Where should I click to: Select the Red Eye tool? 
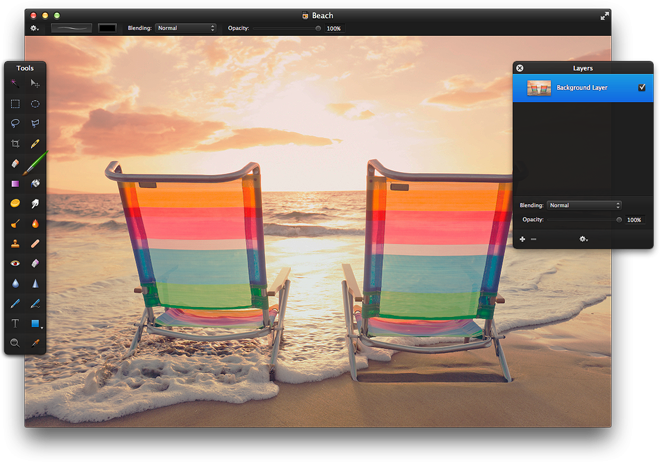(15, 263)
